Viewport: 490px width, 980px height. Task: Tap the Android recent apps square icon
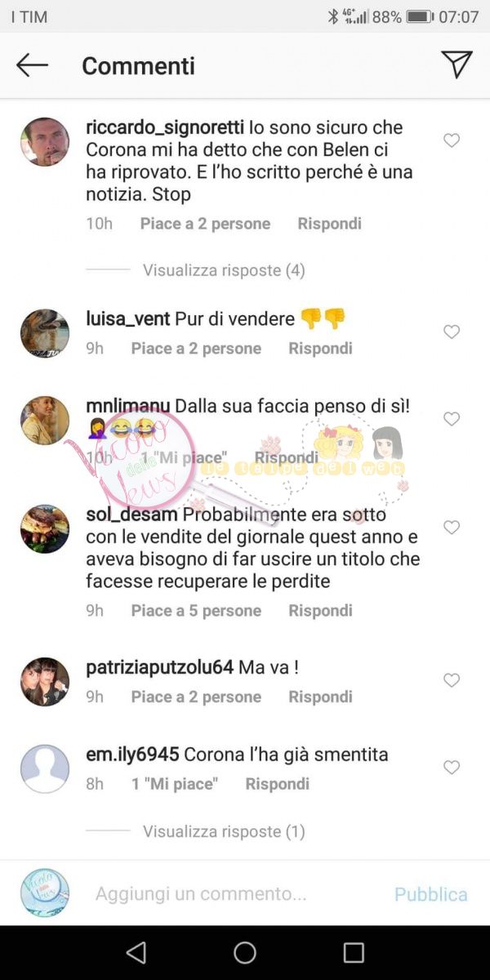[x=354, y=952]
